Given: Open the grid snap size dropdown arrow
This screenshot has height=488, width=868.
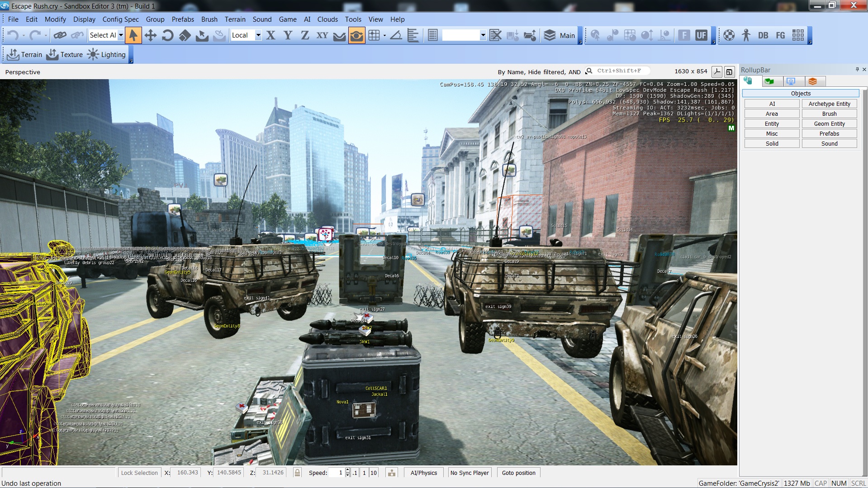Looking at the screenshot, I should (384, 35).
